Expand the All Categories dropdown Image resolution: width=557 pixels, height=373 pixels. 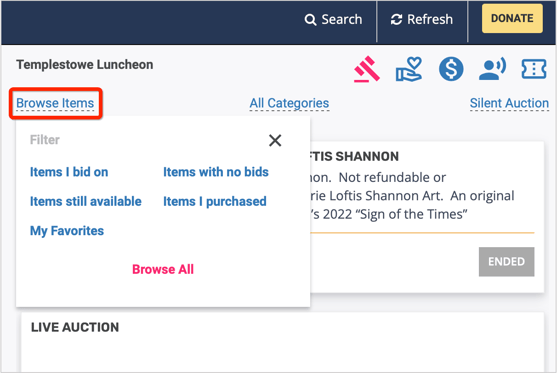[x=289, y=103]
